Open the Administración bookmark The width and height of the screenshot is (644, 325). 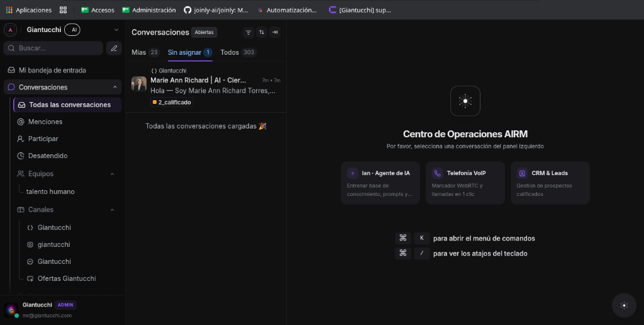[x=149, y=10]
